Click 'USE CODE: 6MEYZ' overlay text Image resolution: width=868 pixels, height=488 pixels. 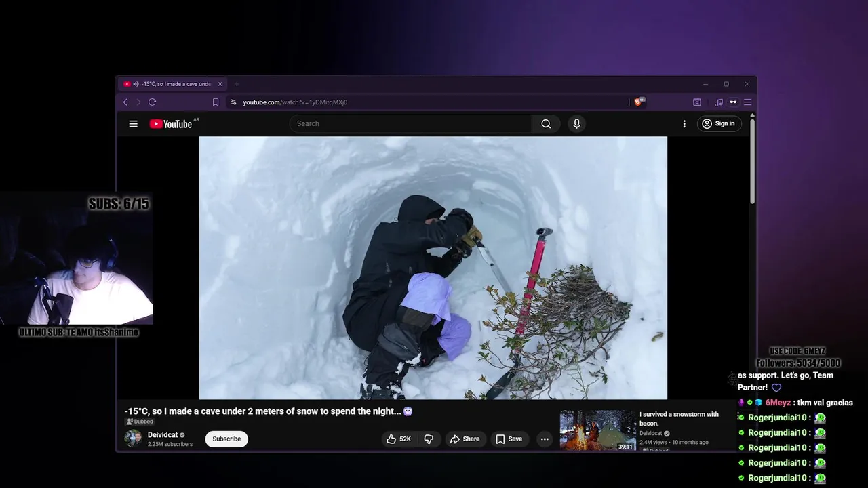(797, 351)
